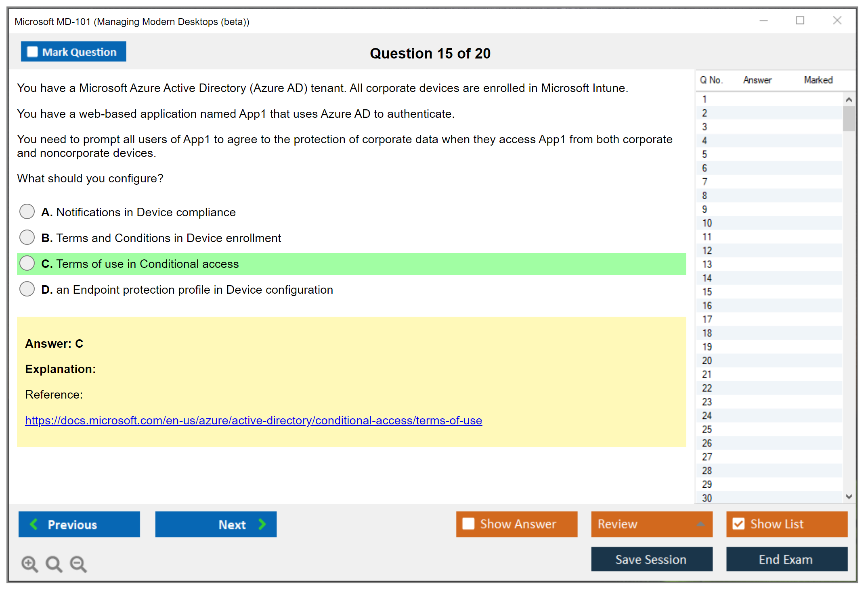Toggle the Show Answer checkbox
The width and height of the screenshot is (868, 593).
click(x=468, y=524)
